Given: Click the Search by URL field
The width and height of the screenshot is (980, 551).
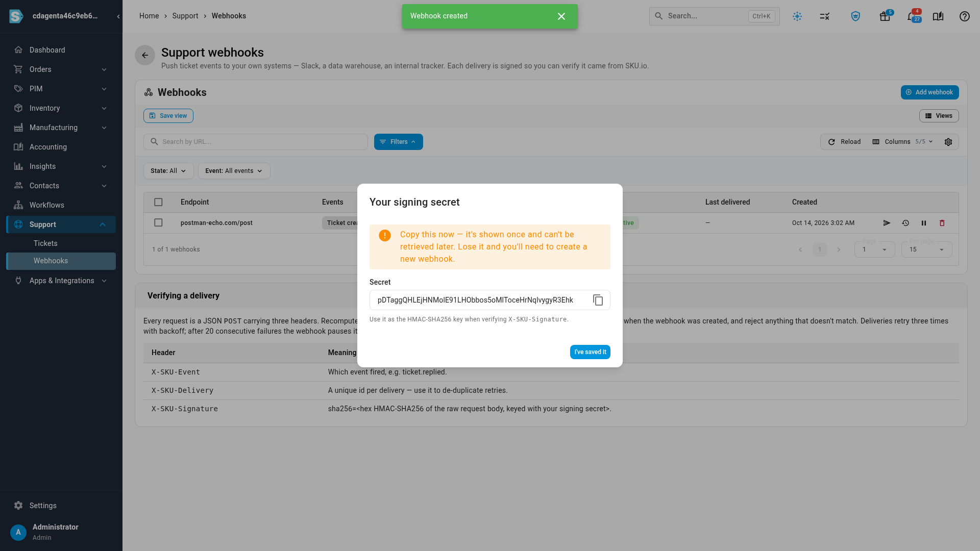Looking at the screenshot, I should coord(255,142).
